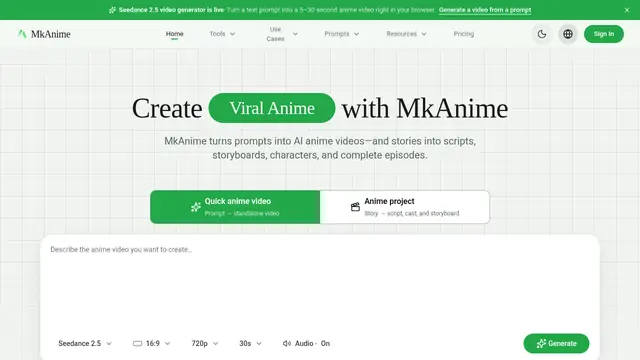The image size is (640, 360).
Task: Click the banner text 'Seedance 2.5 video generator is live'
Action: [x=171, y=10]
